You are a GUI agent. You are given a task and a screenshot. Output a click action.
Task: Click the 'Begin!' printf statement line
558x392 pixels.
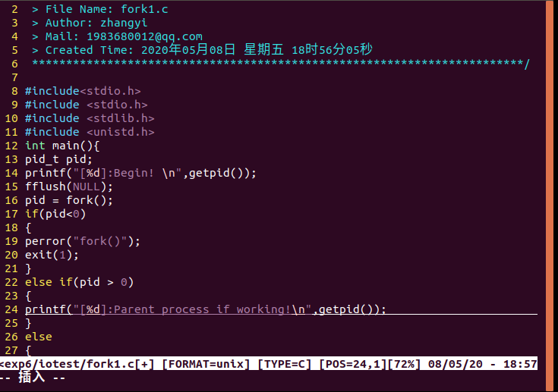[140, 173]
